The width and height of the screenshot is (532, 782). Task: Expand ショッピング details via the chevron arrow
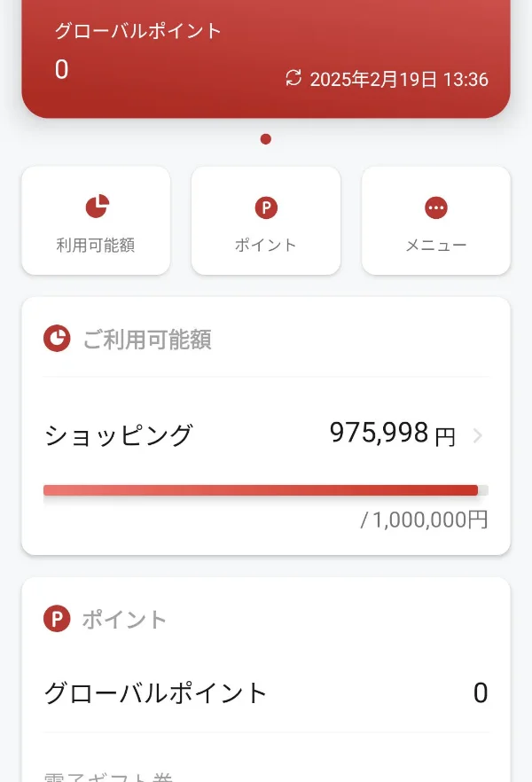click(478, 435)
